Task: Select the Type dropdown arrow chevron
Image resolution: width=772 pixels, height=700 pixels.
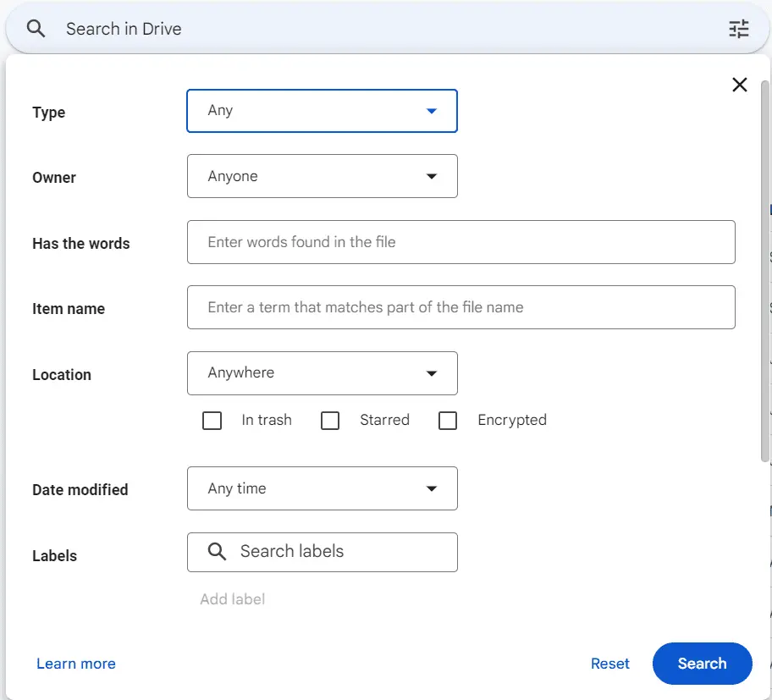Action: click(432, 111)
